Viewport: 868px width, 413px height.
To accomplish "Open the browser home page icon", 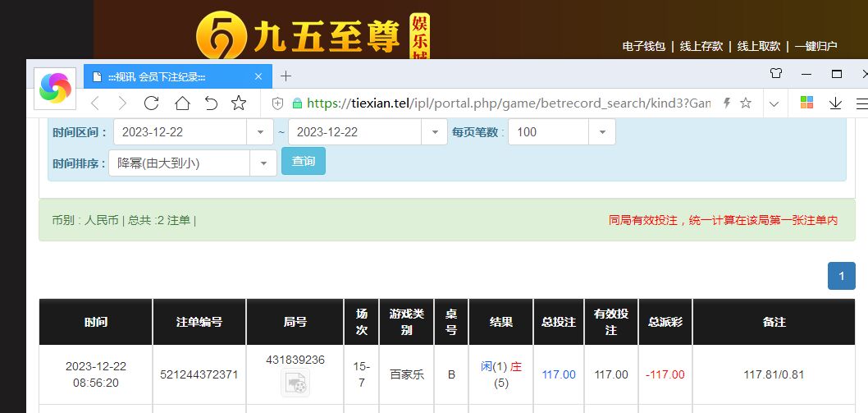I will pos(182,103).
